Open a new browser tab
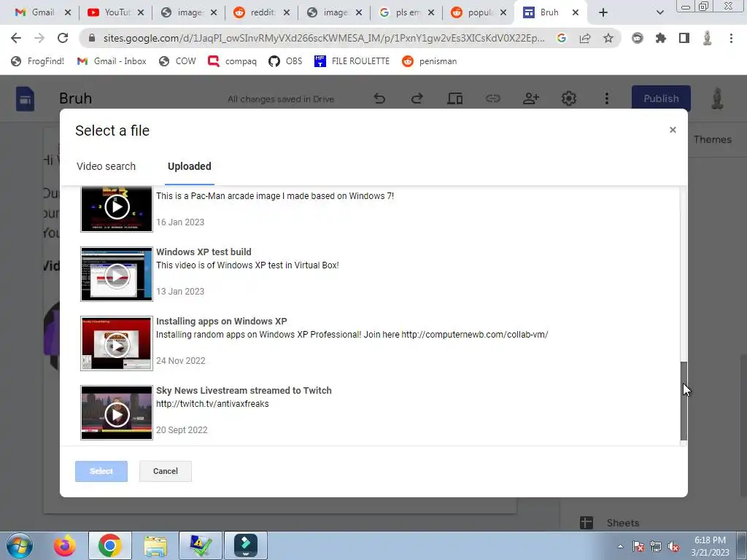The height and width of the screenshot is (560, 747). (603, 12)
